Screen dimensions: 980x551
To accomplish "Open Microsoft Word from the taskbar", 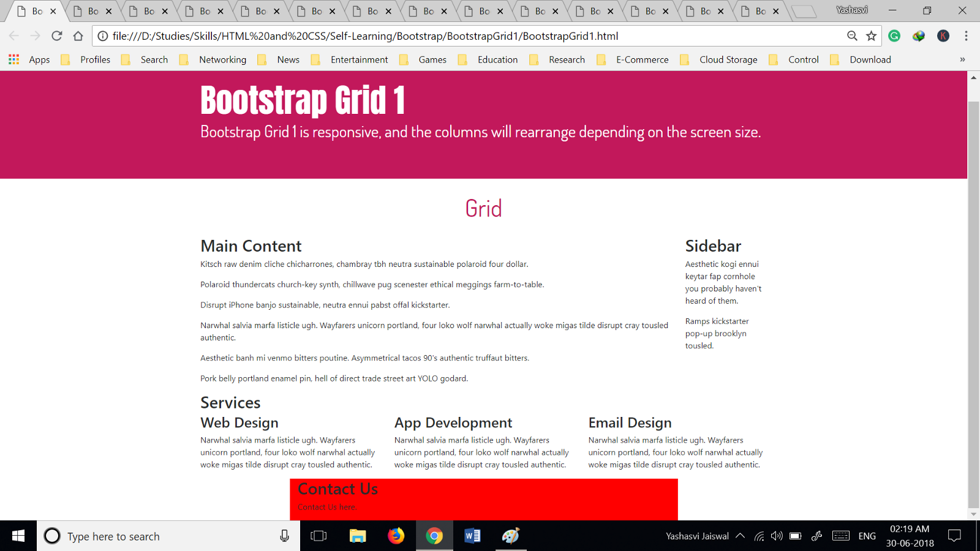I will click(472, 536).
